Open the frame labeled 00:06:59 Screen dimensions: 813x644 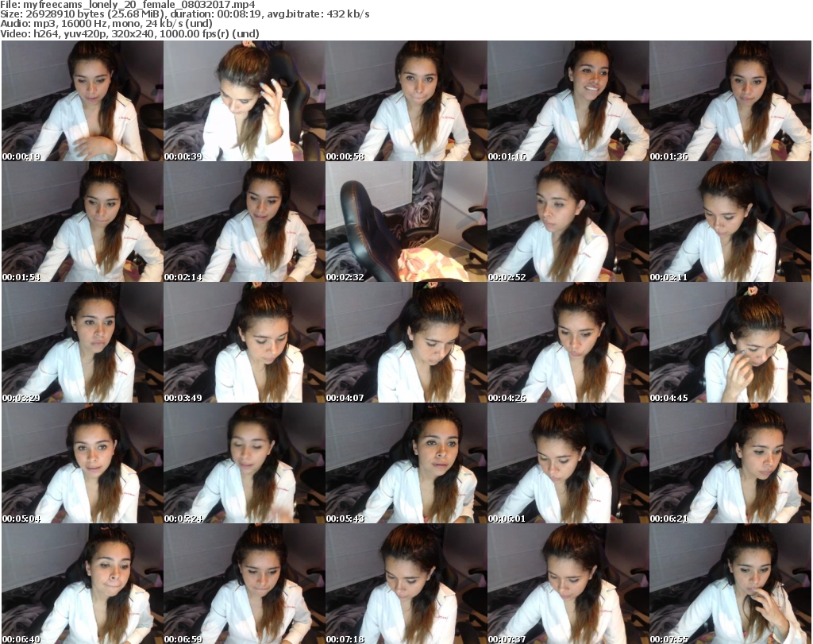click(x=245, y=584)
